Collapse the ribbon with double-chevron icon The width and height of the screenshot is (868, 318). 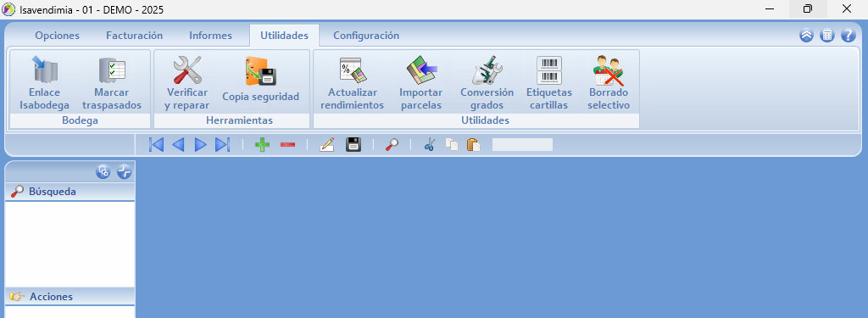(807, 36)
